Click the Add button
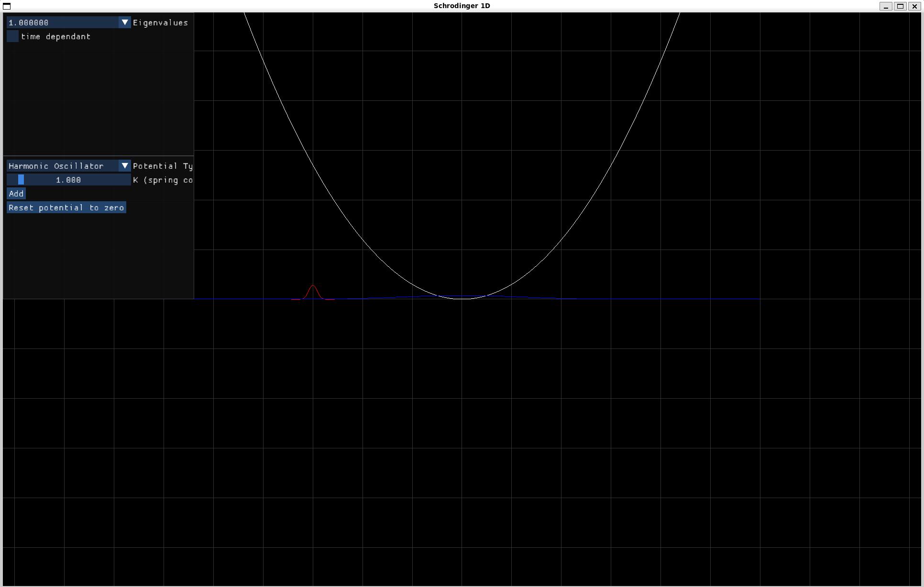Image resolution: width=924 pixels, height=587 pixels. [x=16, y=194]
